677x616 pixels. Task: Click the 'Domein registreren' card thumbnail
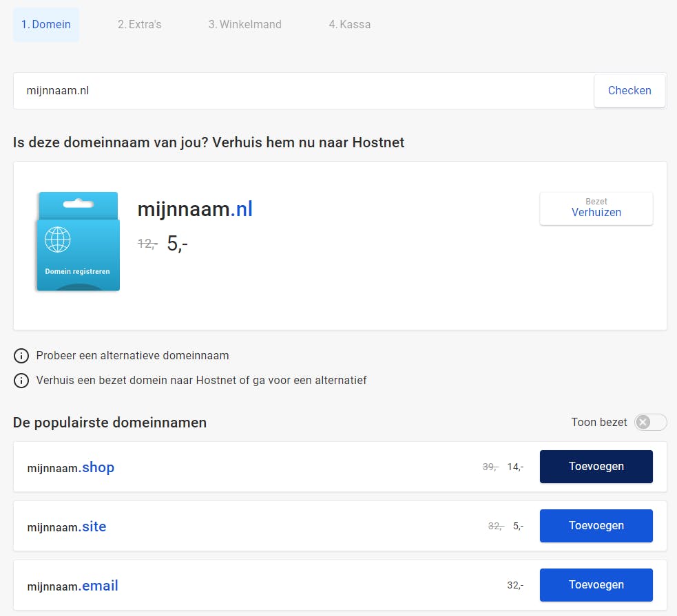point(78,242)
